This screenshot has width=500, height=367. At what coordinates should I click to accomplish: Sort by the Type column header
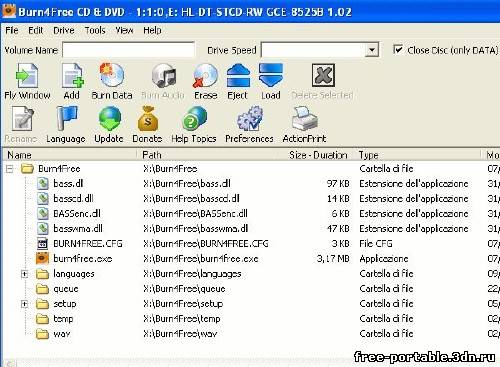(418, 155)
